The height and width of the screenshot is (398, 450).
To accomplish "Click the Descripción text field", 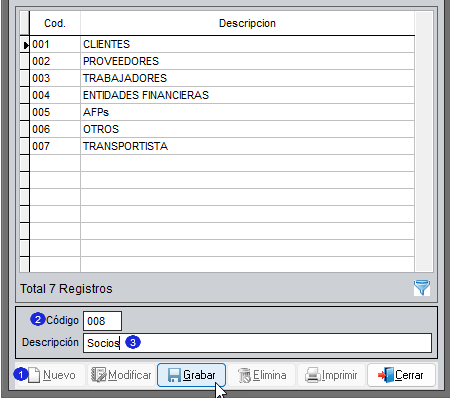I will click(x=257, y=343).
